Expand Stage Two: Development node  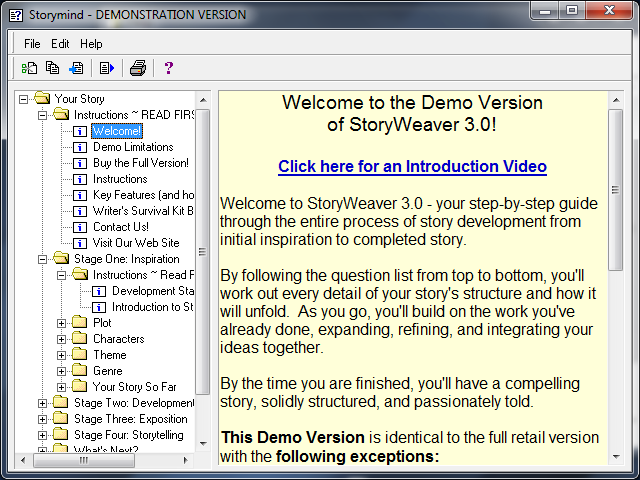tap(43, 403)
